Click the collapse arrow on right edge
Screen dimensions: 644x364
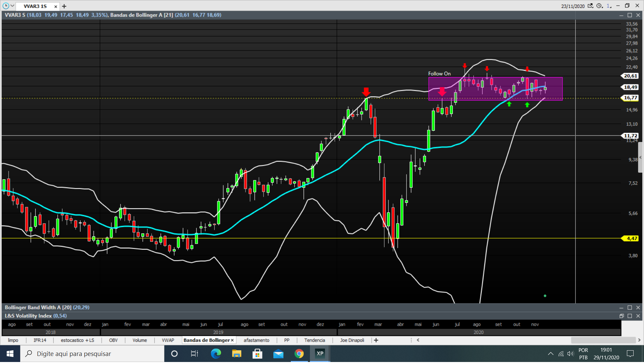[640, 158]
